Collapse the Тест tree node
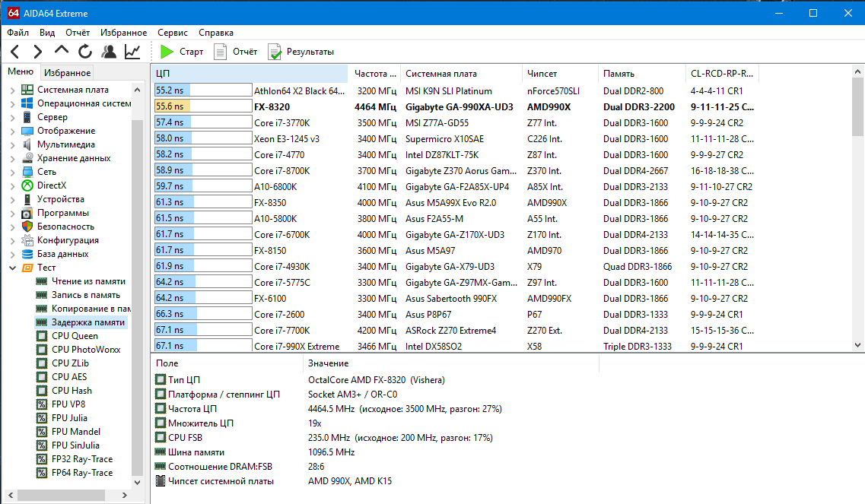 coord(12,268)
